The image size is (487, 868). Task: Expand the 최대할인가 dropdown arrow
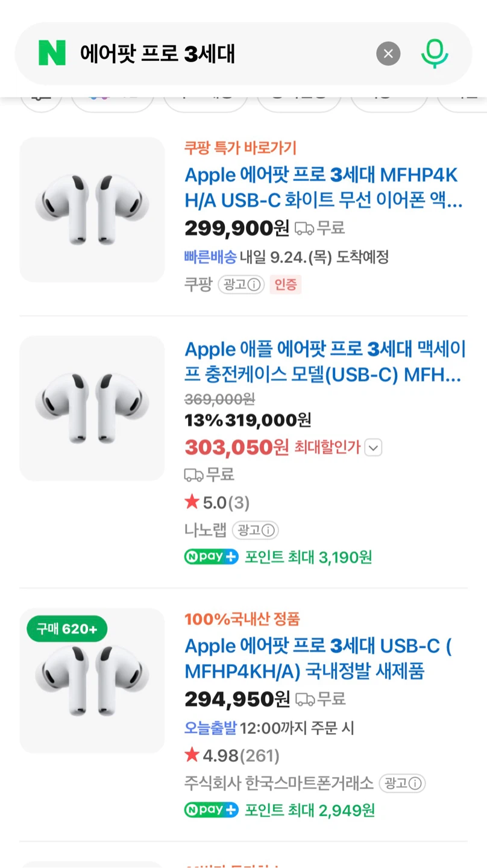[x=374, y=448]
